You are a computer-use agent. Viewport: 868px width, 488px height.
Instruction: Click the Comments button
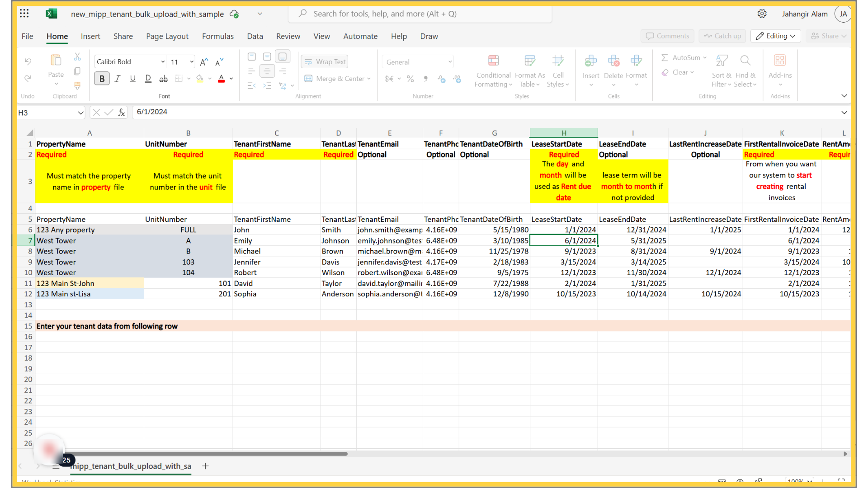(667, 36)
